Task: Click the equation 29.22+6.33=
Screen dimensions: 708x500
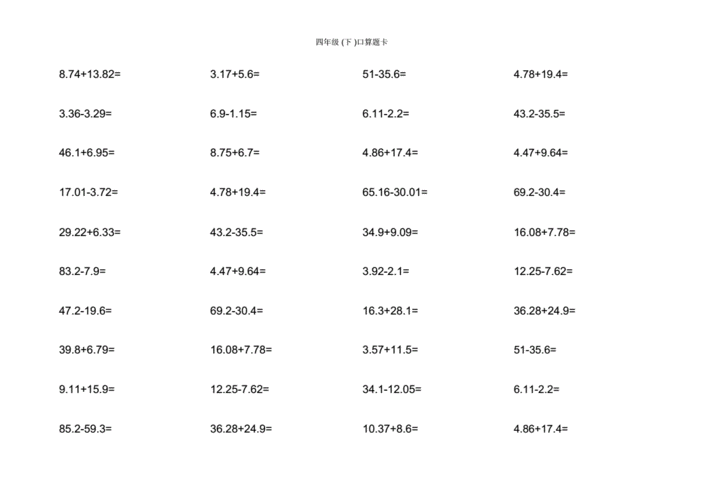Action: pos(90,232)
